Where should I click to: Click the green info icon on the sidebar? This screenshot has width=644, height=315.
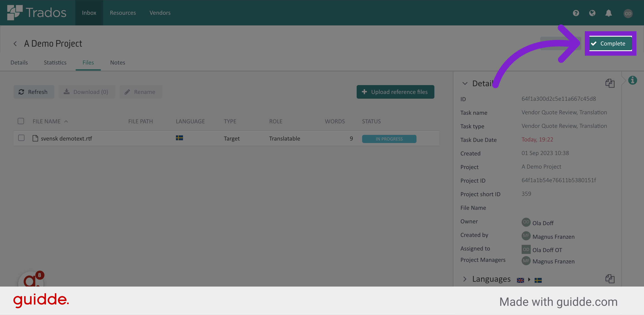[x=632, y=80]
